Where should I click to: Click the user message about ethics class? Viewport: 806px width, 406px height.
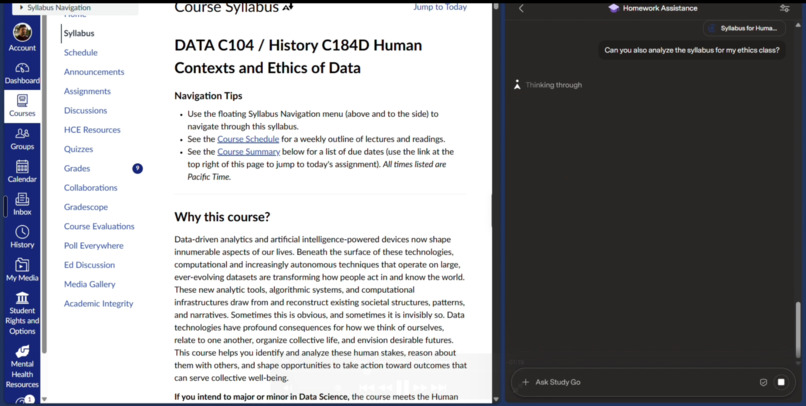point(692,50)
